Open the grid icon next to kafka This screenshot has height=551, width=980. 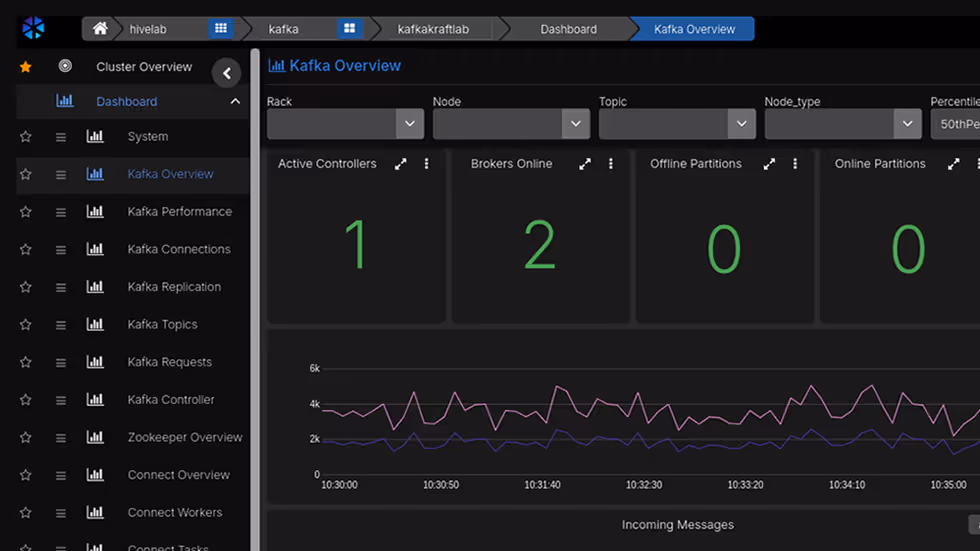(349, 29)
